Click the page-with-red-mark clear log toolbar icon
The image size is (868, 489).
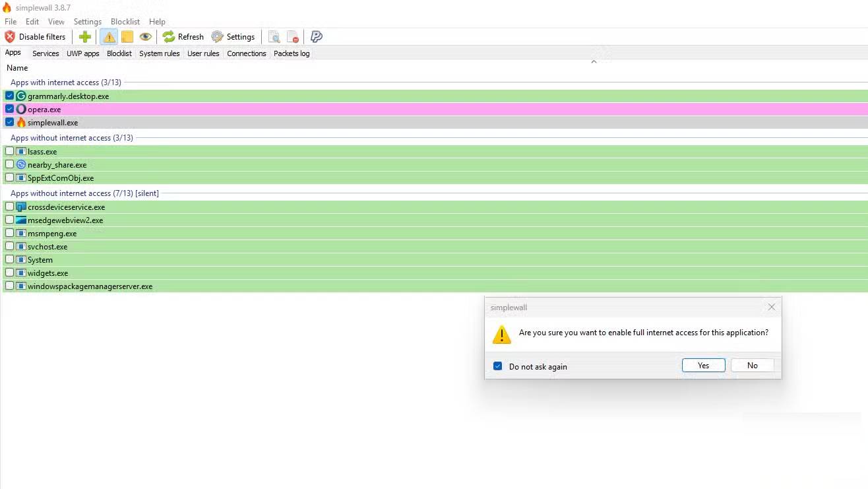pos(294,37)
